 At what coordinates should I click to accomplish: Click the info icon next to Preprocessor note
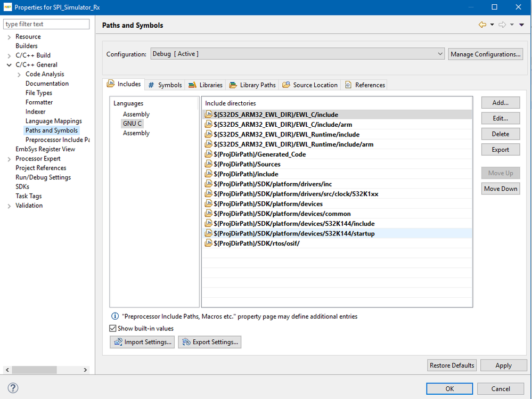tap(114, 316)
